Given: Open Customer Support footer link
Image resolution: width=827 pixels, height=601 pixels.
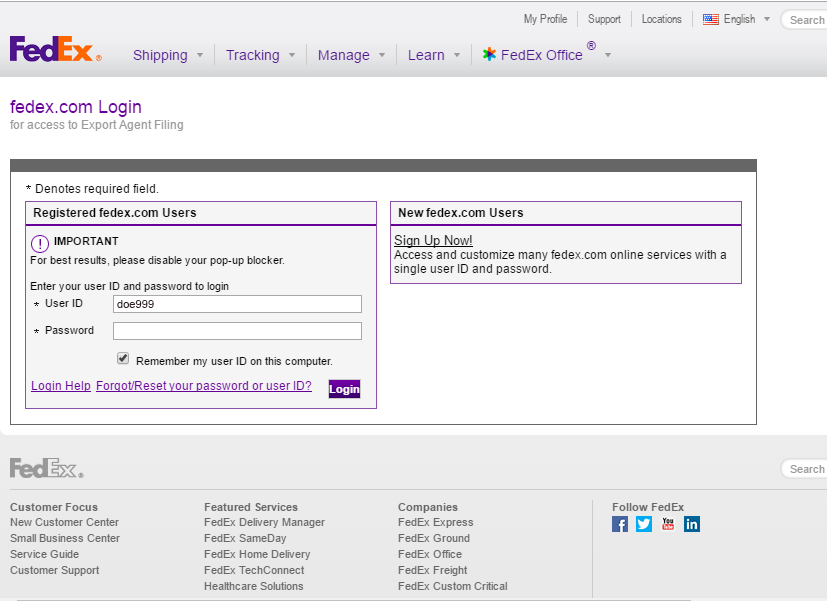Looking at the screenshot, I should [x=54, y=570].
